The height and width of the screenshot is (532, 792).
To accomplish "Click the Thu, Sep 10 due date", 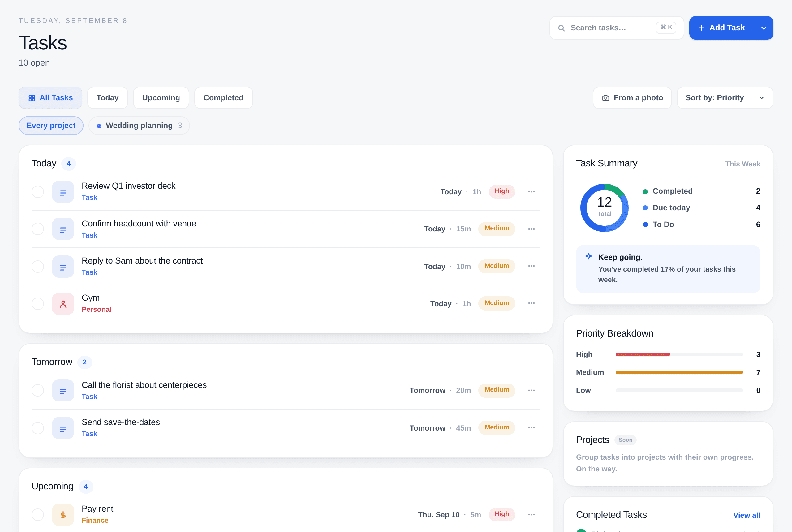I will click(x=438, y=515).
